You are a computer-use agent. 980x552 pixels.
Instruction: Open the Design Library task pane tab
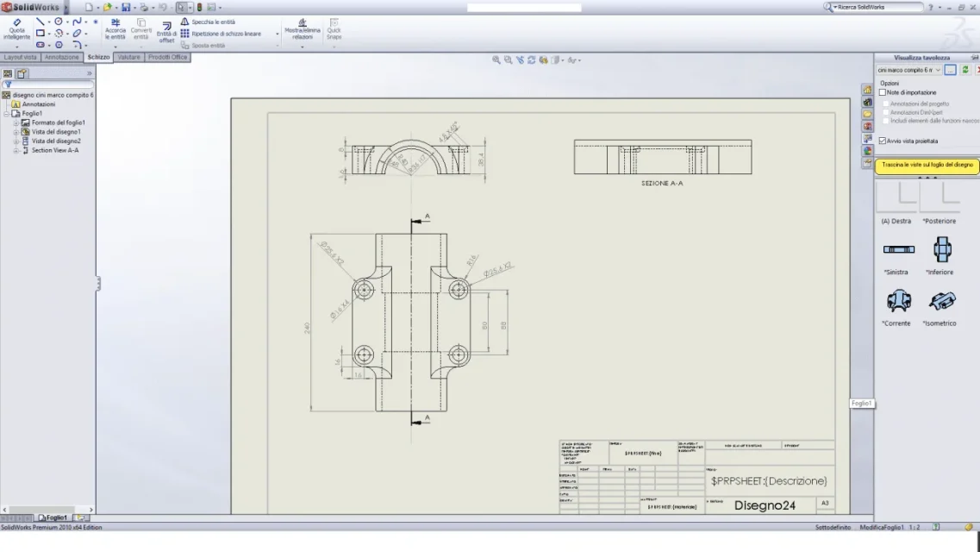point(867,102)
